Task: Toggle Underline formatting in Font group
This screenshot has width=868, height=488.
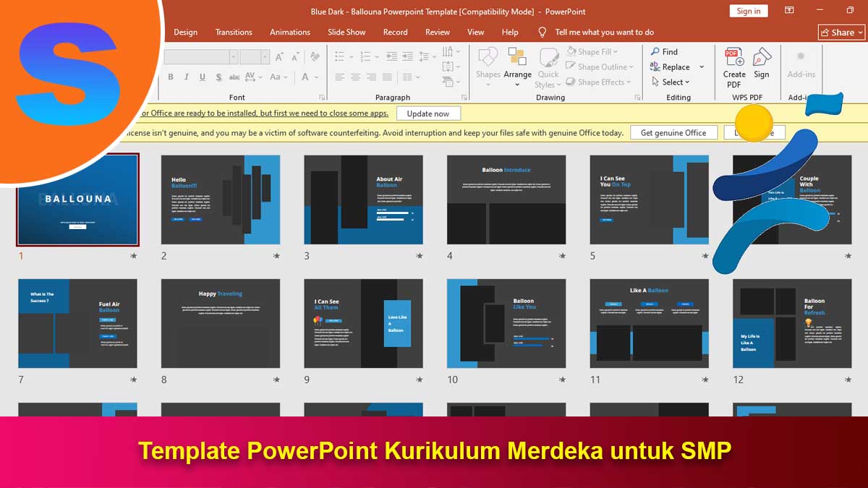Action: (x=203, y=77)
